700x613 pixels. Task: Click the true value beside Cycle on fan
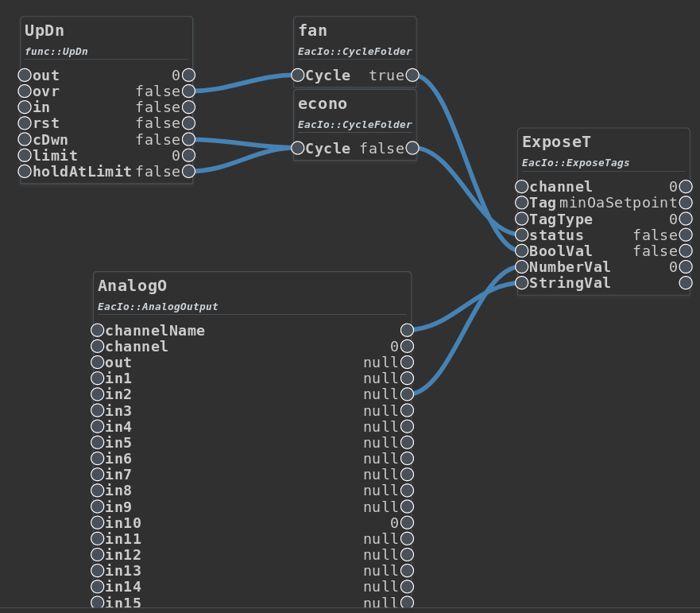[x=389, y=75]
